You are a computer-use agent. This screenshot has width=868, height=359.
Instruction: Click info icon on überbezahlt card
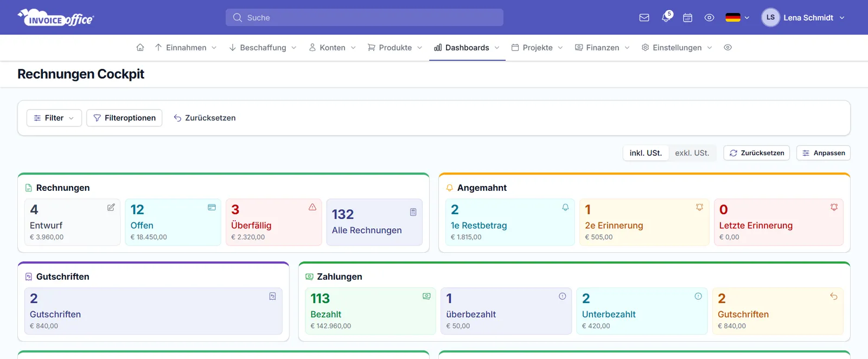[x=563, y=296]
